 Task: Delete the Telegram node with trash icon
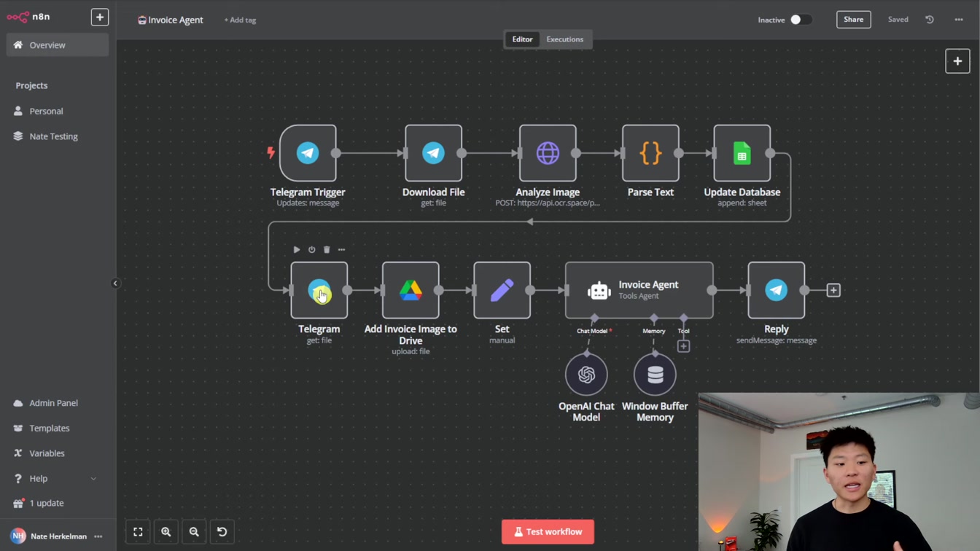click(x=327, y=249)
